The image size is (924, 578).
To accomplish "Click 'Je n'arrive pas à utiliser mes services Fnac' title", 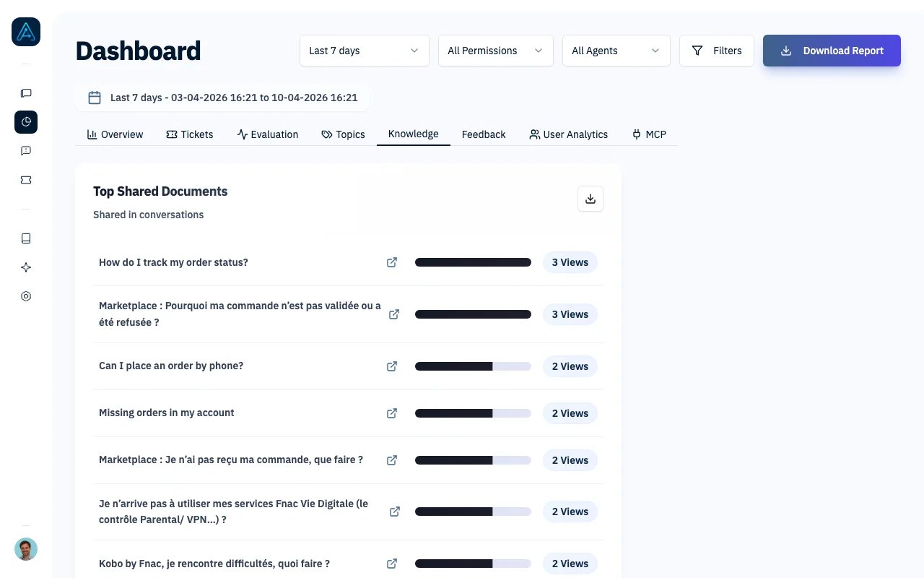I will click(233, 512).
